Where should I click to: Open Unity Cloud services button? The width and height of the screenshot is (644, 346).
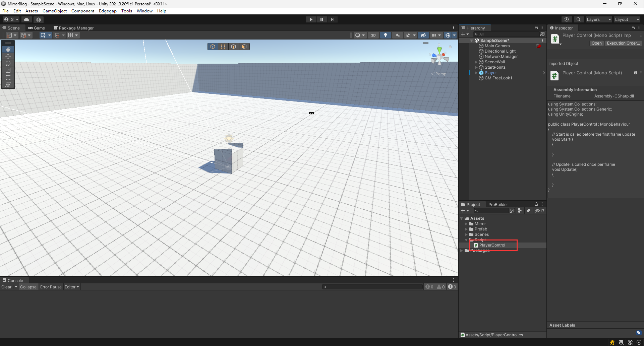coord(26,19)
